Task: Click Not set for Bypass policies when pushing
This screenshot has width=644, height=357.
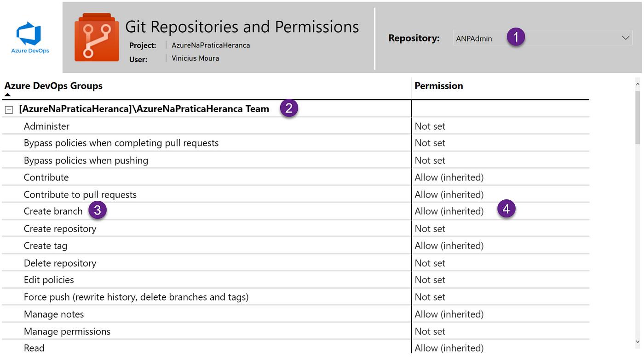Action: pos(430,160)
